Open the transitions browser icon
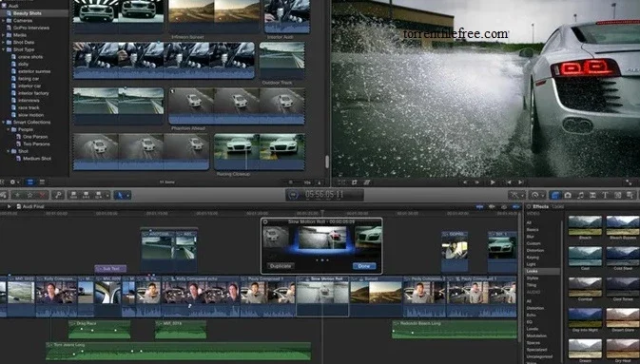The height and width of the screenshot is (364, 640). tap(592, 195)
